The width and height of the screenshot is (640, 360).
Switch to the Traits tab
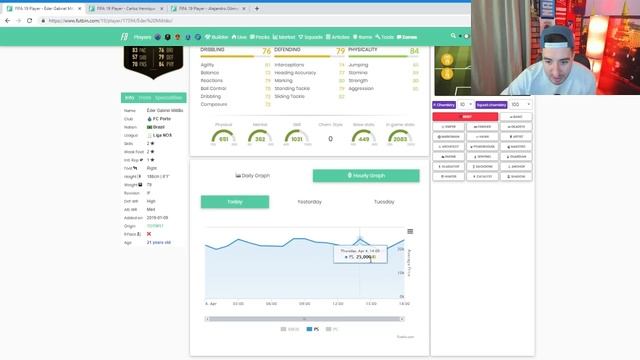(144, 98)
